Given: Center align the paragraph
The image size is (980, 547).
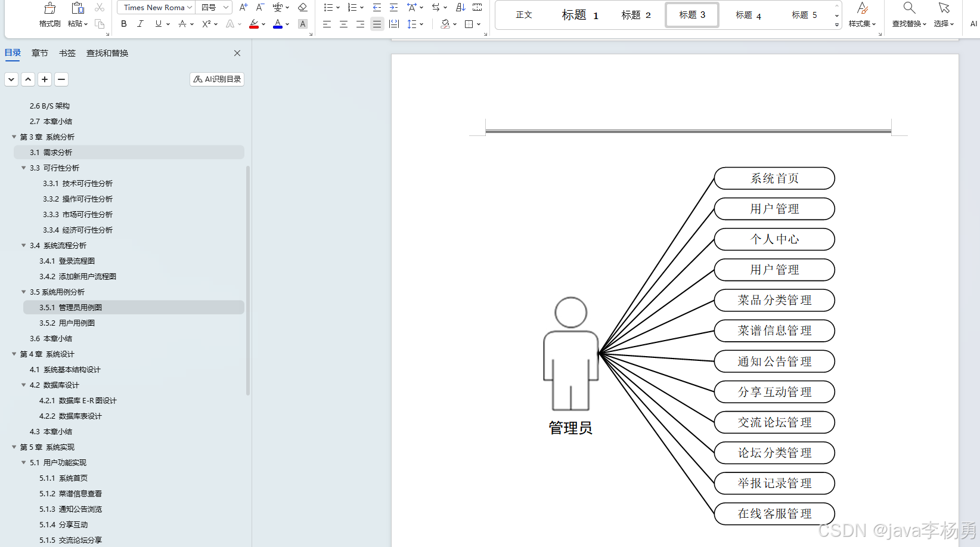Looking at the screenshot, I should [x=343, y=24].
